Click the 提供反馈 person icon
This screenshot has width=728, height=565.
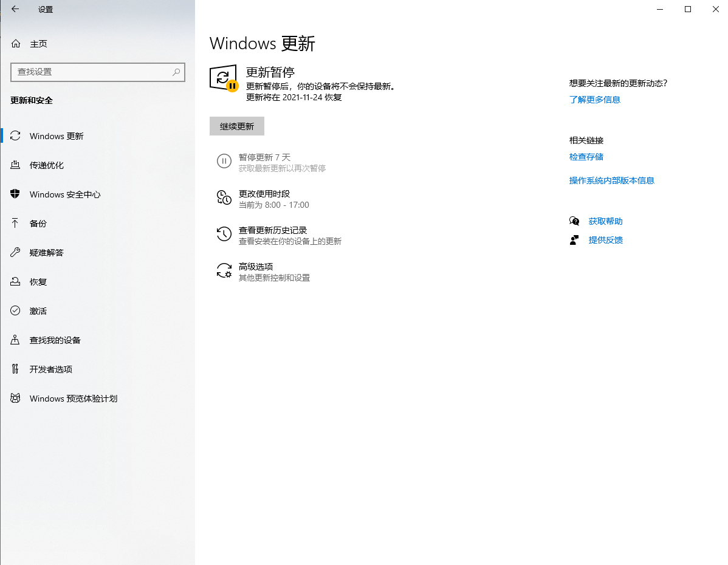coord(574,240)
